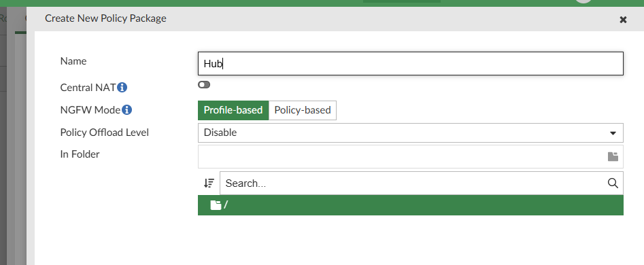
Task: Select Profile-based NGFW mode
Action: click(x=233, y=110)
